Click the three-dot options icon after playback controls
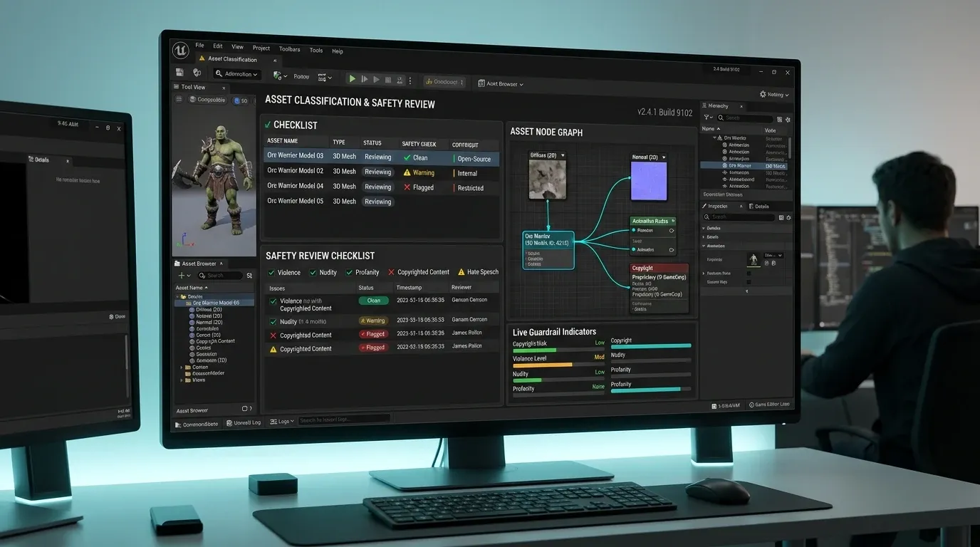The width and height of the screenshot is (980, 547). [x=410, y=80]
